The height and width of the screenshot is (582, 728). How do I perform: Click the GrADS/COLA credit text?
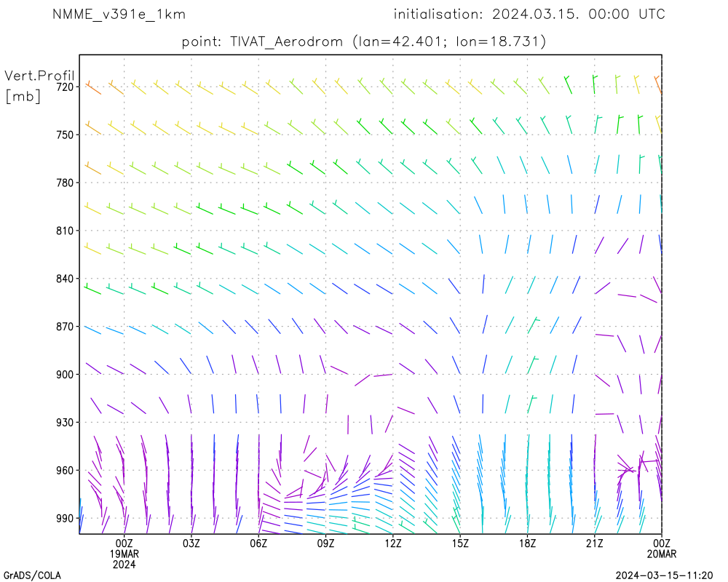pos(33,575)
